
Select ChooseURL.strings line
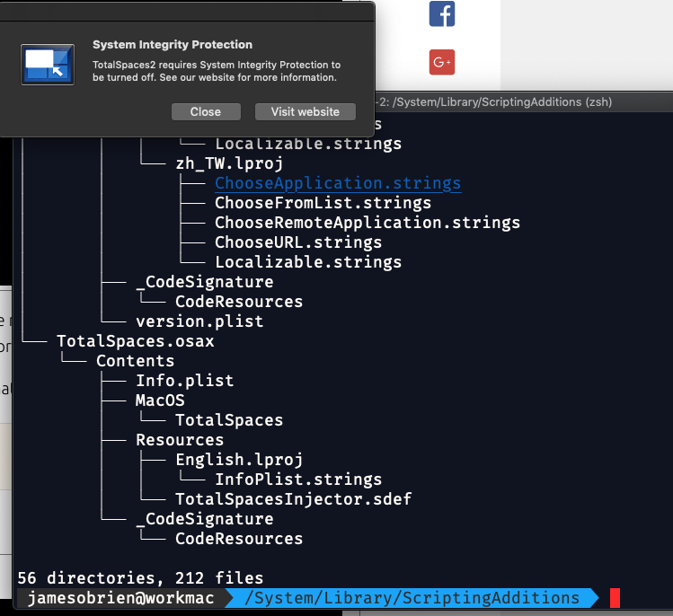298,242
